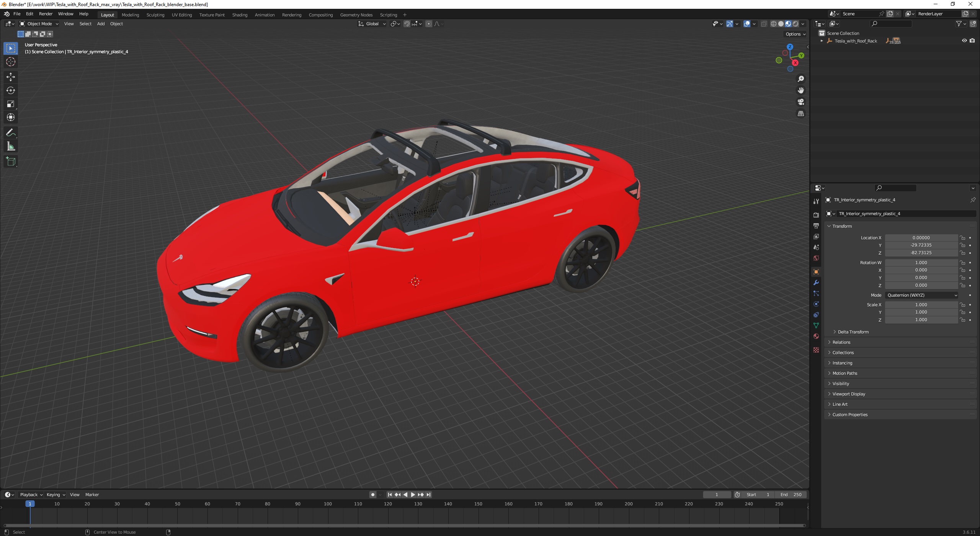The image size is (980, 536).
Task: Choose the combined Transform tool
Action: [11, 117]
